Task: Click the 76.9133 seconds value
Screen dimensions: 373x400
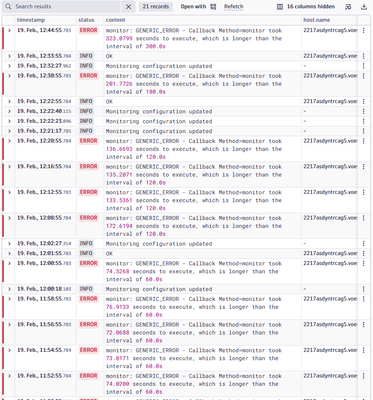Action: click(x=118, y=307)
